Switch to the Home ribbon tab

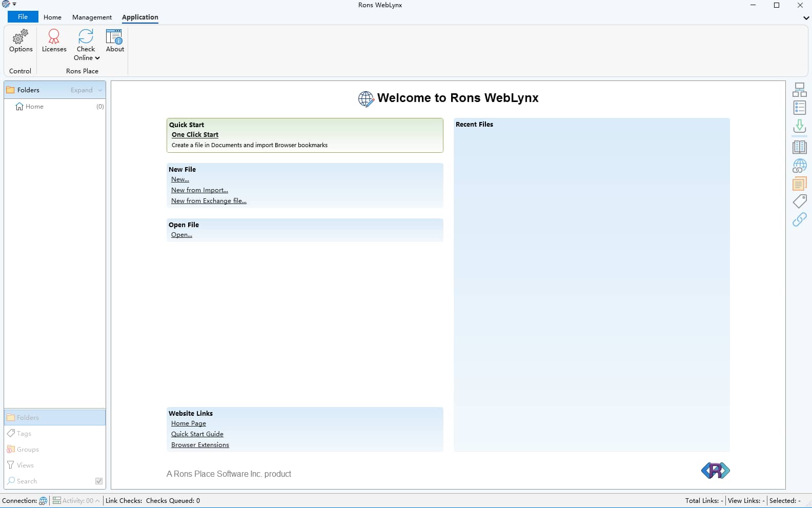coord(52,17)
